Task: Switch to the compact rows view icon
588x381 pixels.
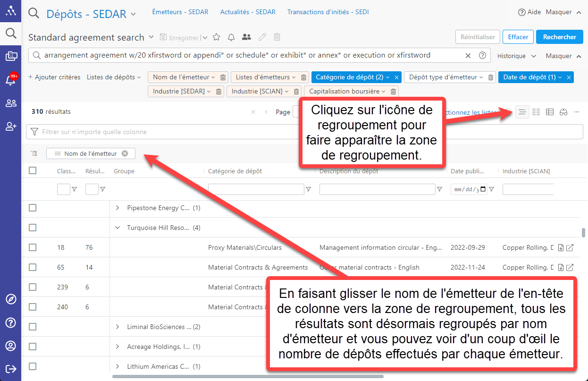Action: click(x=536, y=112)
